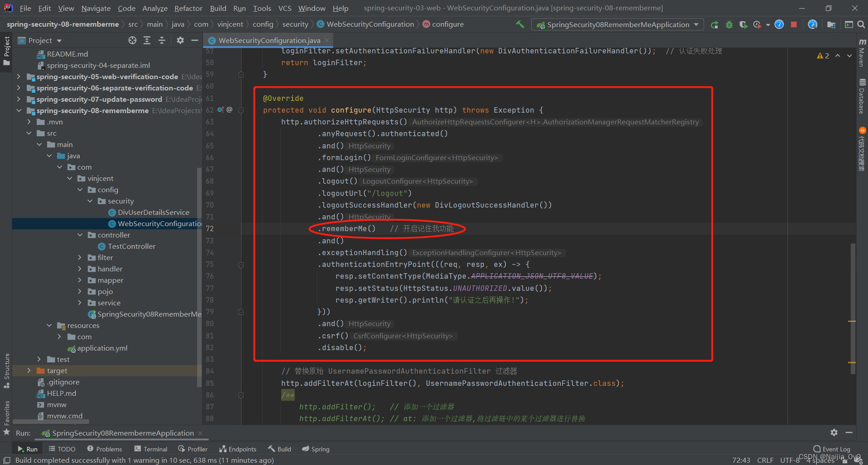Open the Profiler tool window

(x=193, y=449)
